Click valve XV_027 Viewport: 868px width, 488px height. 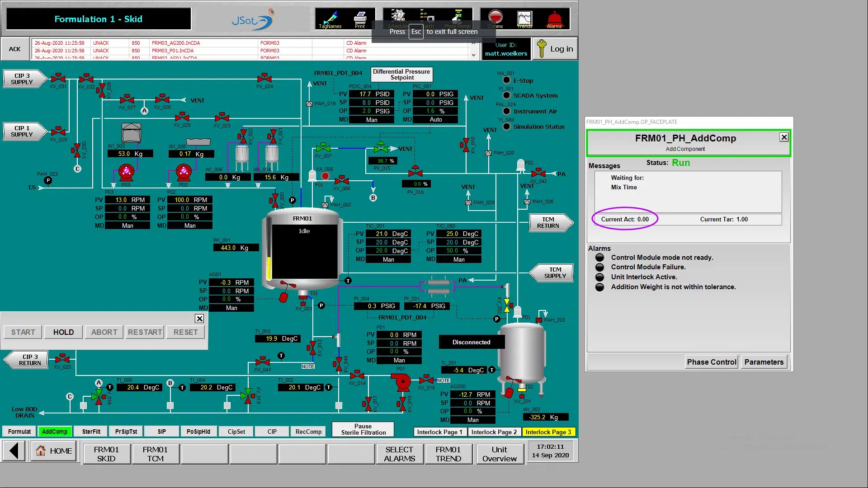point(127,99)
